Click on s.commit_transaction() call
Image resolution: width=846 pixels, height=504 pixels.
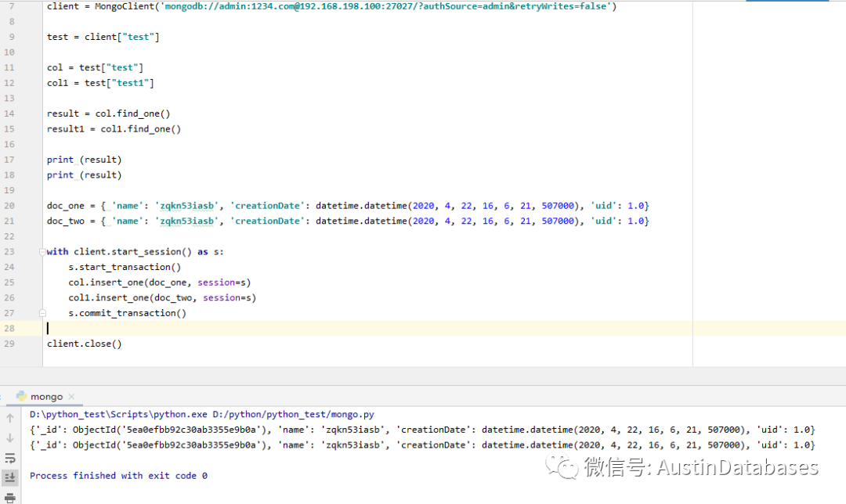point(128,313)
